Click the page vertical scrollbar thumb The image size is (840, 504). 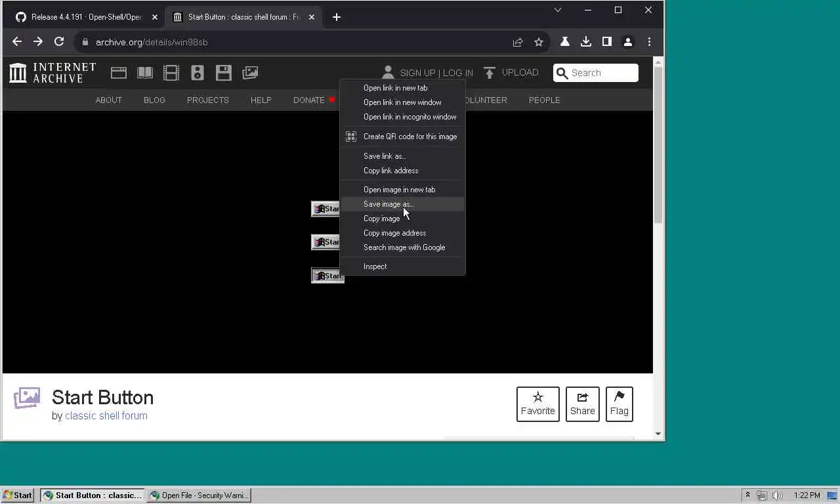658,146
